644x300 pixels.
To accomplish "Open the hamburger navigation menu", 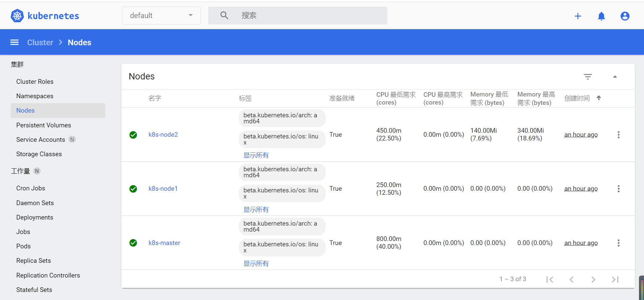I will click(x=14, y=42).
